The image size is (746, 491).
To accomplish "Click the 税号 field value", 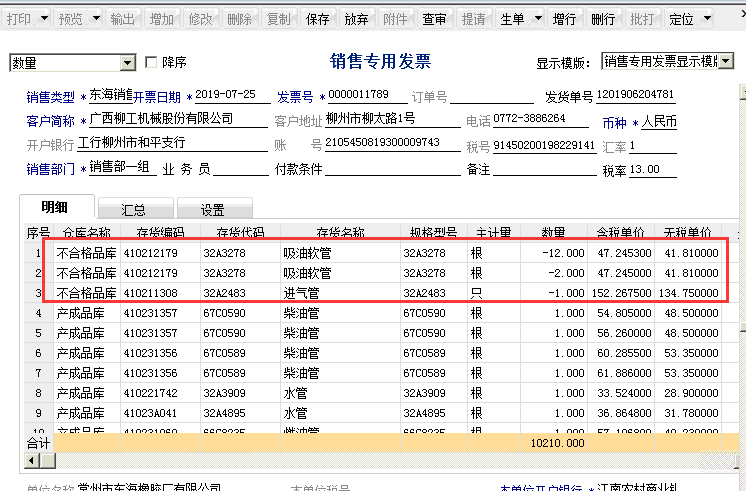I will pos(545,145).
